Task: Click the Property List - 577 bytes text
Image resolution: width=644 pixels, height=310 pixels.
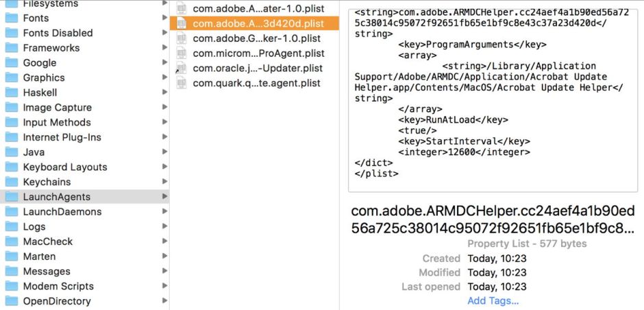Action: pos(527,243)
